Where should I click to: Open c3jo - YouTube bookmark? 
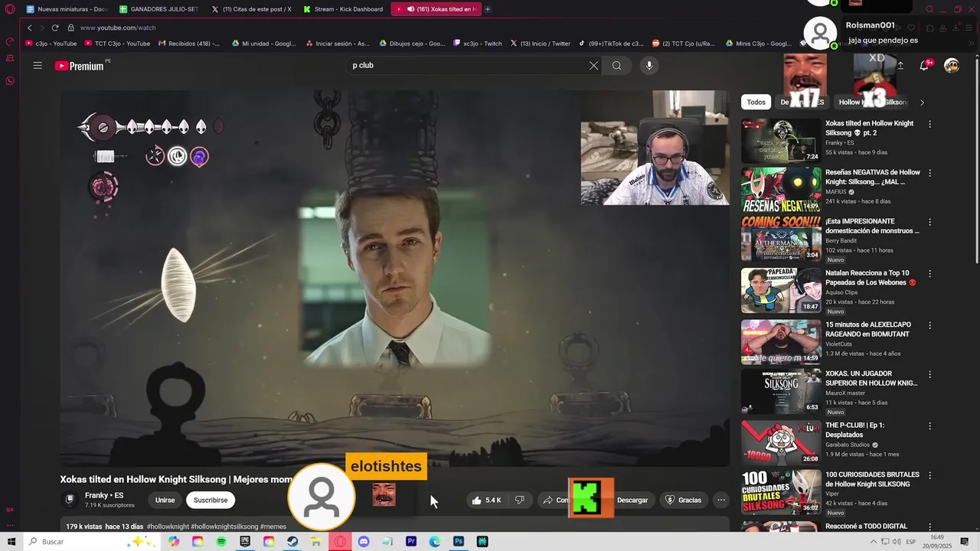pos(51,44)
